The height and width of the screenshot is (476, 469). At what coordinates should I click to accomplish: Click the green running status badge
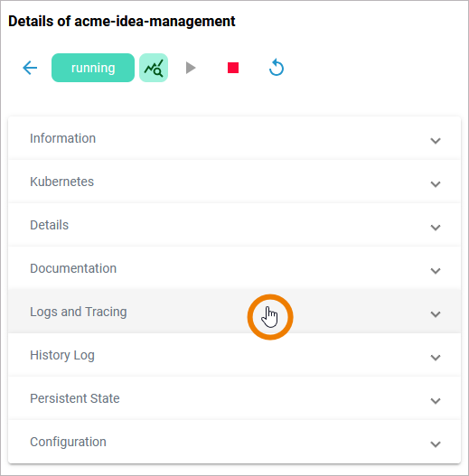pos(93,68)
